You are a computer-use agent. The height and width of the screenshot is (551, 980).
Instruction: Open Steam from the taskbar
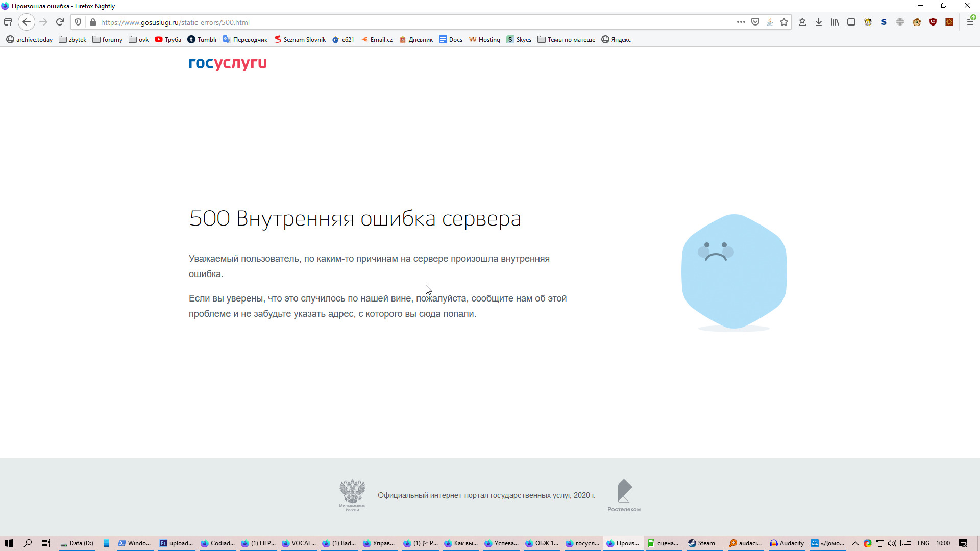(x=701, y=543)
